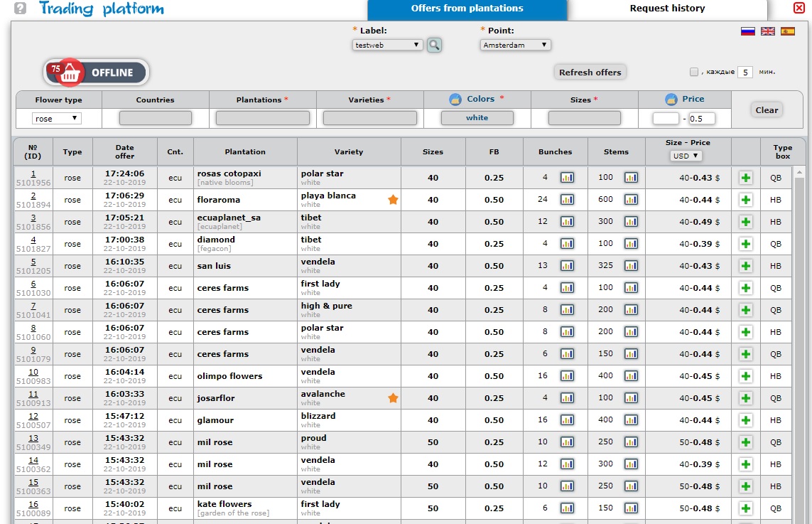The width and height of the screenshot is (812, 524).
Task: Expand the Point Amsterdam dropdown
Action: click(x=515, y=45)
